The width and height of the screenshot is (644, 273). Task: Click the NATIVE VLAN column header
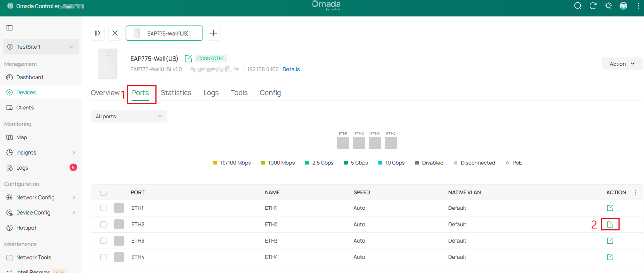coord(464,192)
